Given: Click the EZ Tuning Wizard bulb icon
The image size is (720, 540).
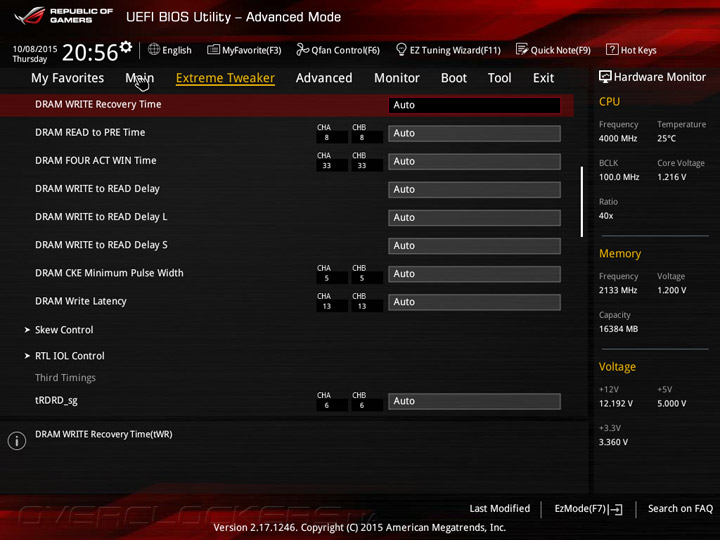Looking at the screenshot, I should click(x=401, y=49).
